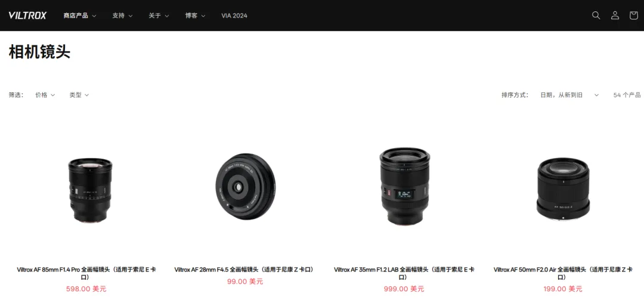This screenshot has width=644, height=299.
Task: Open the account login icon
Action: (615, 16)
